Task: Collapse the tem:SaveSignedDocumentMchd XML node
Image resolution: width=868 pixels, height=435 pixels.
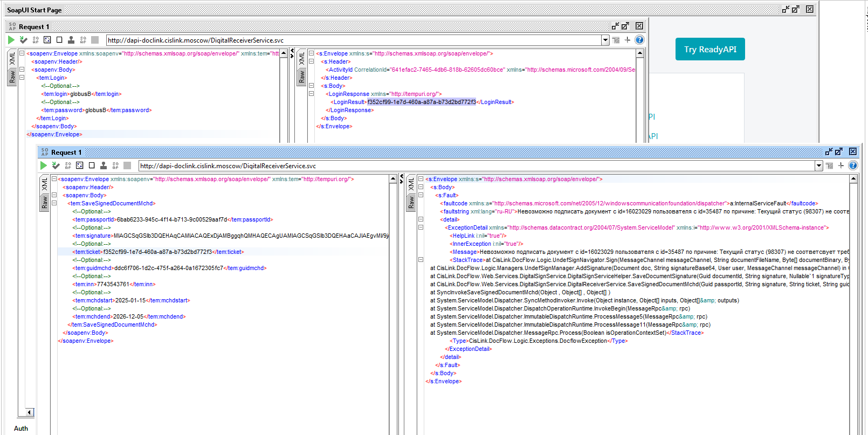Action: point(54,203)
